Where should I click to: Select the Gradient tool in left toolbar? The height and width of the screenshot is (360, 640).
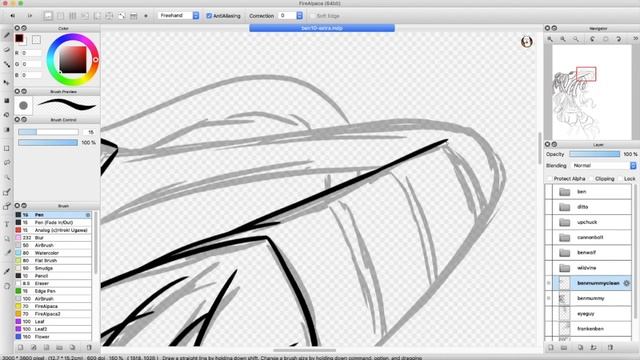7,130
